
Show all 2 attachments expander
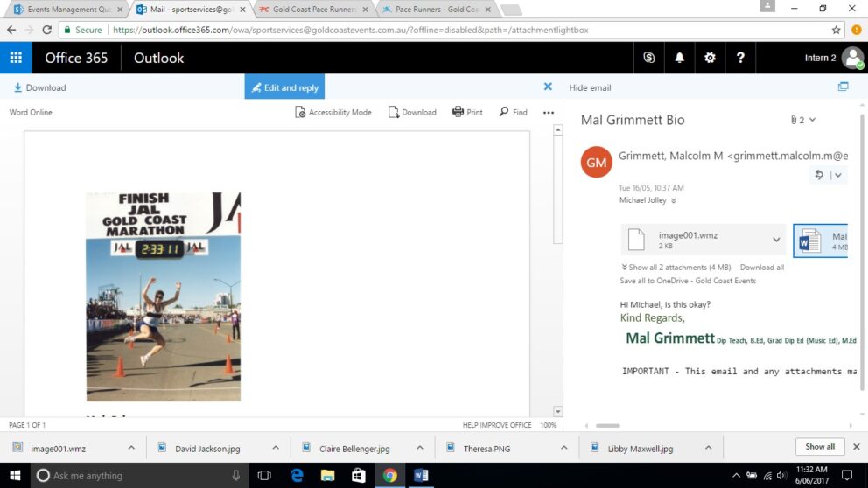[675, 268]
